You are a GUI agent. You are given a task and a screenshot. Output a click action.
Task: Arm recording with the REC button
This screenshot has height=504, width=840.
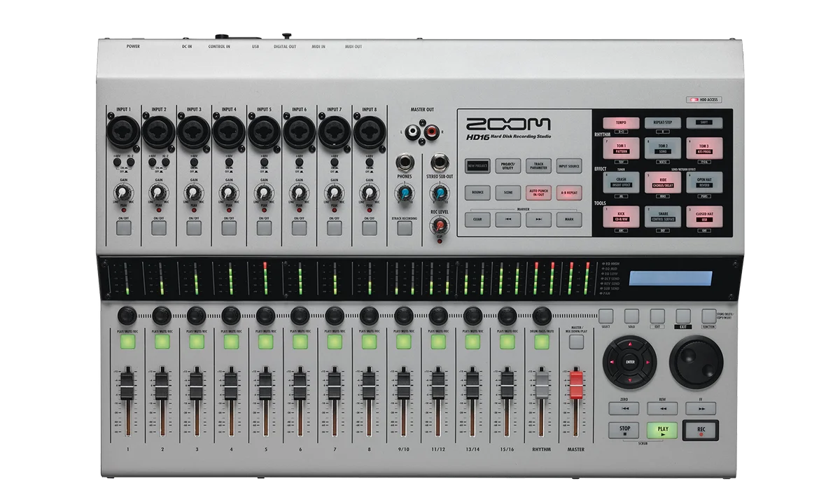(701, 430)
